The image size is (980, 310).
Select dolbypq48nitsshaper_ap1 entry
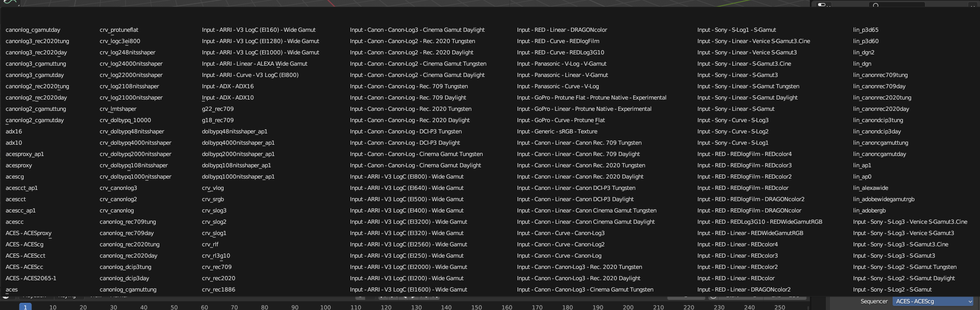click(x=235, y=131)
